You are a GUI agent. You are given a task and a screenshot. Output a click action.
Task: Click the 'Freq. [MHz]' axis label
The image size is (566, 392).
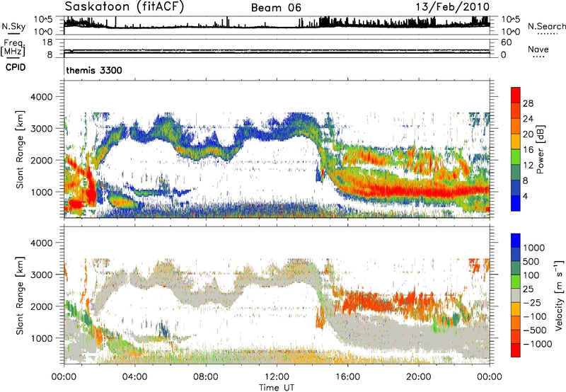coord(13,48)
